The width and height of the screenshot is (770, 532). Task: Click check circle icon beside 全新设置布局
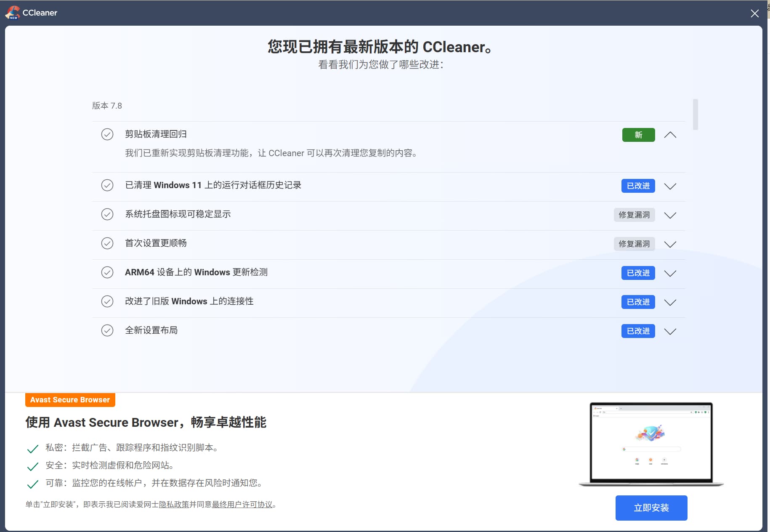(x=107, y=330)
